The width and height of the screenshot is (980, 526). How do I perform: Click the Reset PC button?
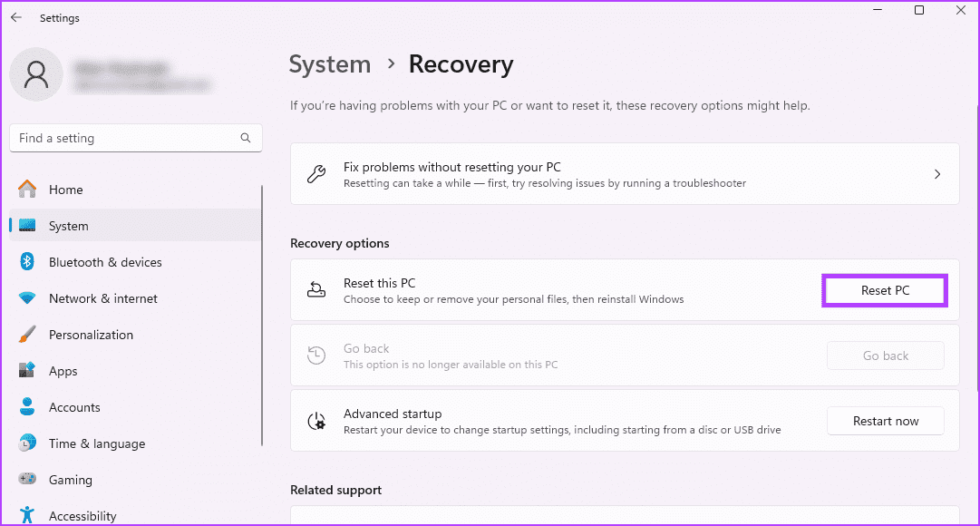tap(884, 290)
